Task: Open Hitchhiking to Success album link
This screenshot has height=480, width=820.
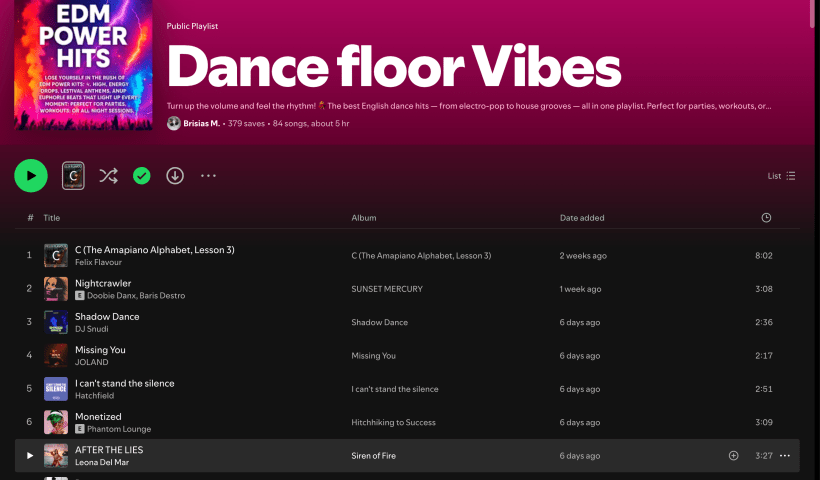Action: (393, 422)
